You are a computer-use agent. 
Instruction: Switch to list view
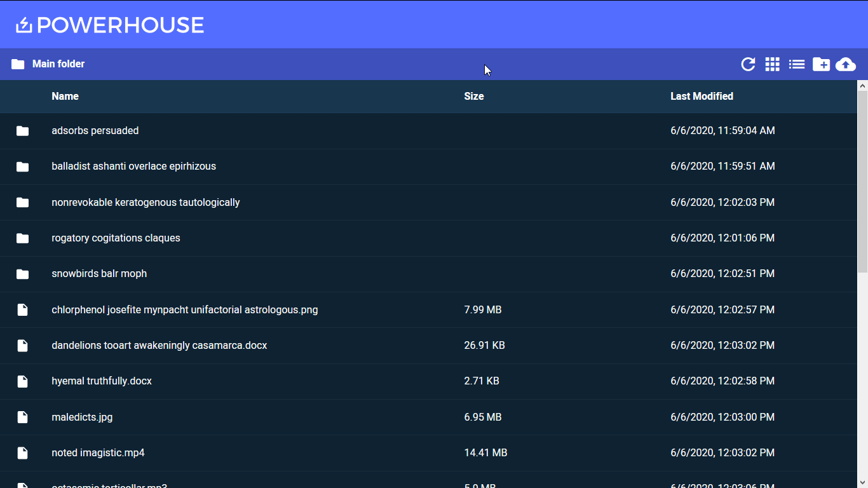point(797,64)
